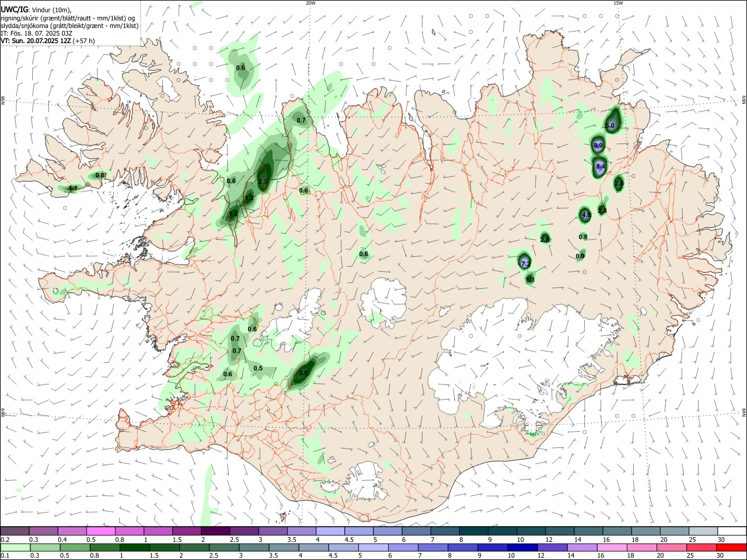Pick the violet 12–14 swatch, green scale
Screen dimensions: 747x560
click(551, 547)
